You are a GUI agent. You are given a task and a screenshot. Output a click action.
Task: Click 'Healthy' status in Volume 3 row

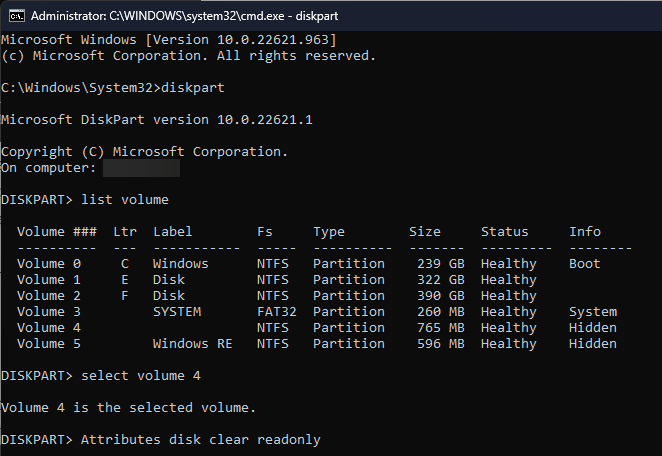click(509, 312)
